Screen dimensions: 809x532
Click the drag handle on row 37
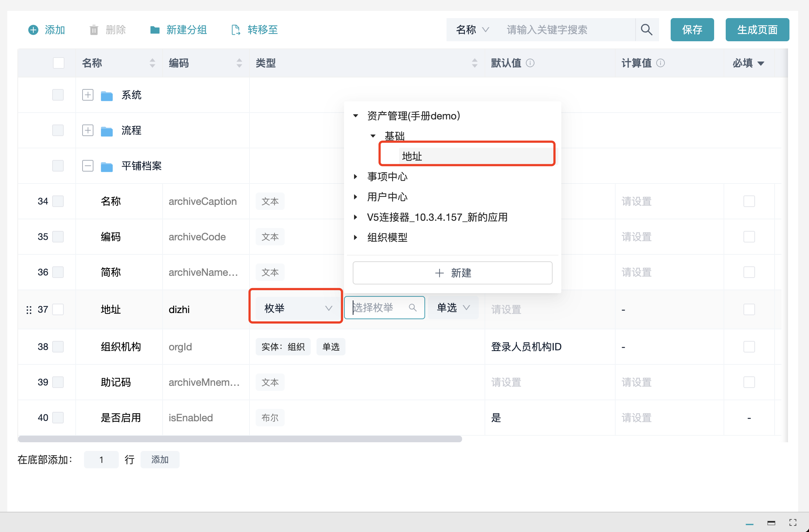[x=29, y=310]
